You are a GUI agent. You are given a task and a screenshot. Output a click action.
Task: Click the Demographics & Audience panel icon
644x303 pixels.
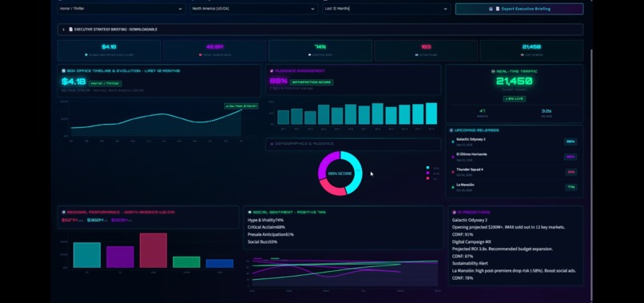(272, 144)
